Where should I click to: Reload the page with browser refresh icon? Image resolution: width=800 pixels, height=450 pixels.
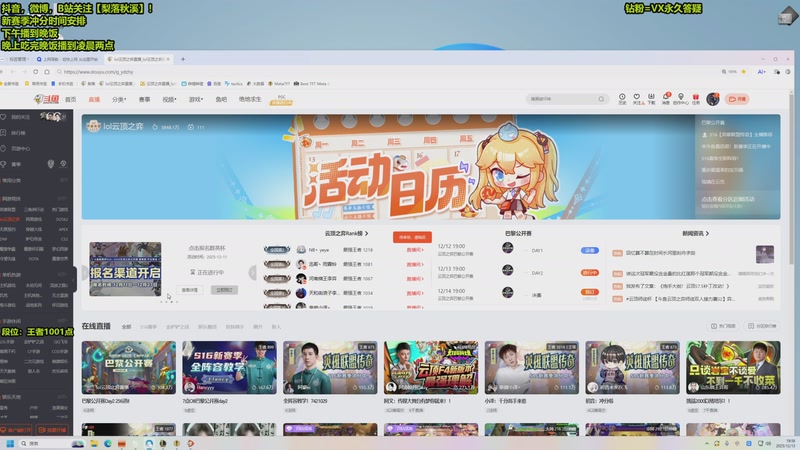[35, 72]
